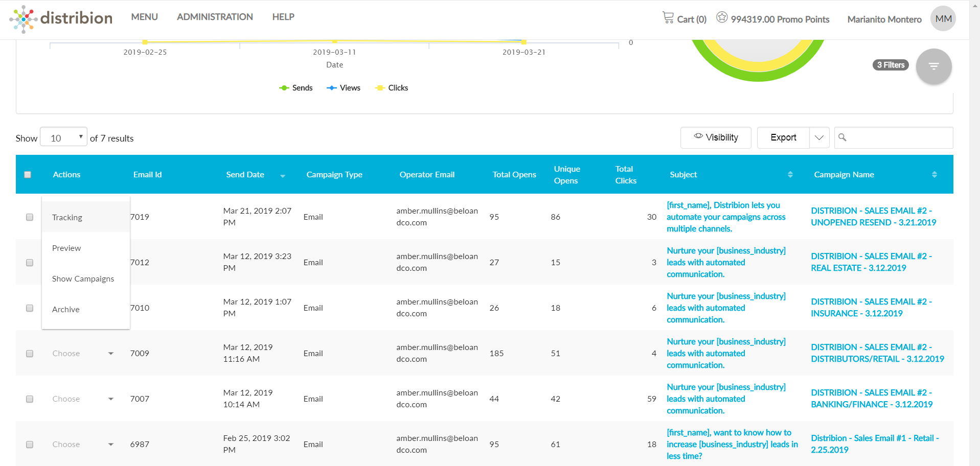Toggle the Clicks legend marker

380,88
